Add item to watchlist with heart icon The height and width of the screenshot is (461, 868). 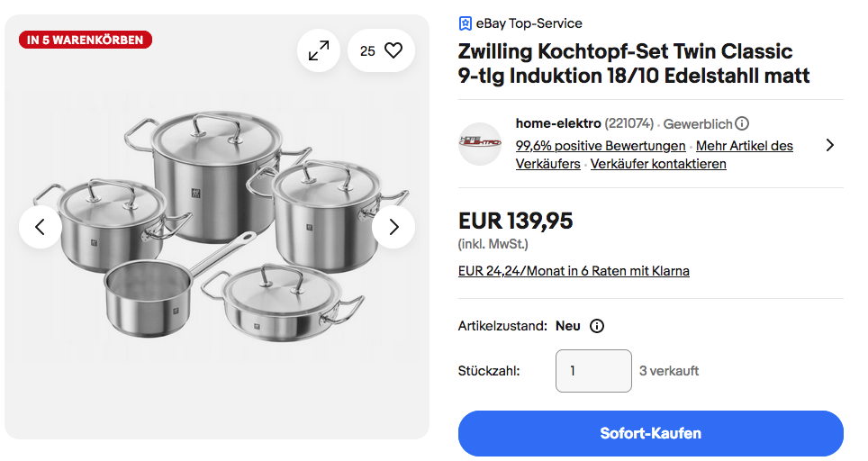[393, 51]
